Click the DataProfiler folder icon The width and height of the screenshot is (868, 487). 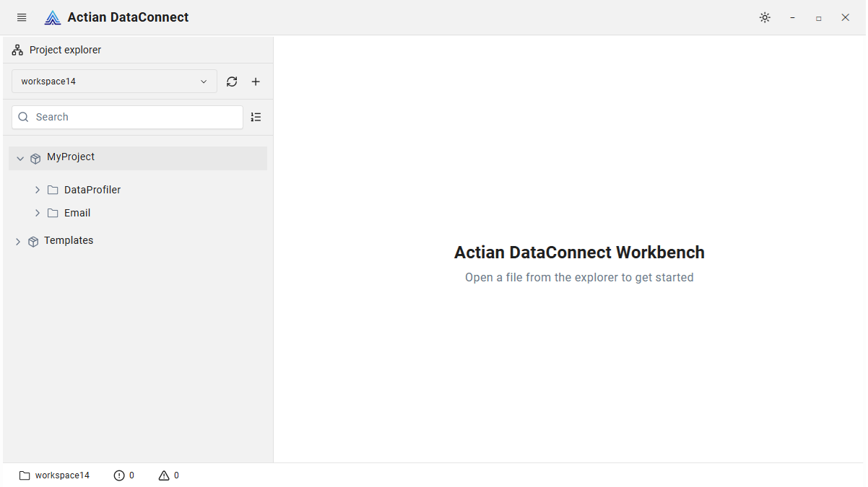point(53,190)
